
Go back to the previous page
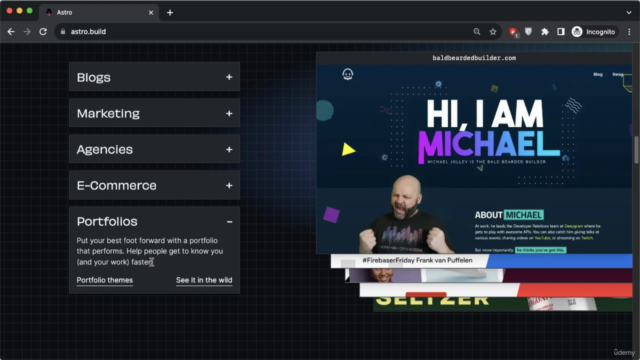11,32
